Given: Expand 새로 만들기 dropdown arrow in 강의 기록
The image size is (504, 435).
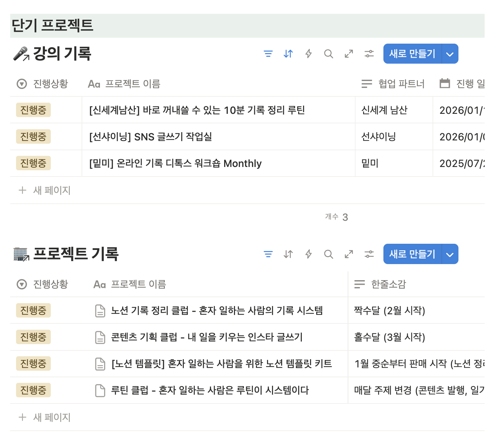Looking at the screenshot, I should (450, 54).
